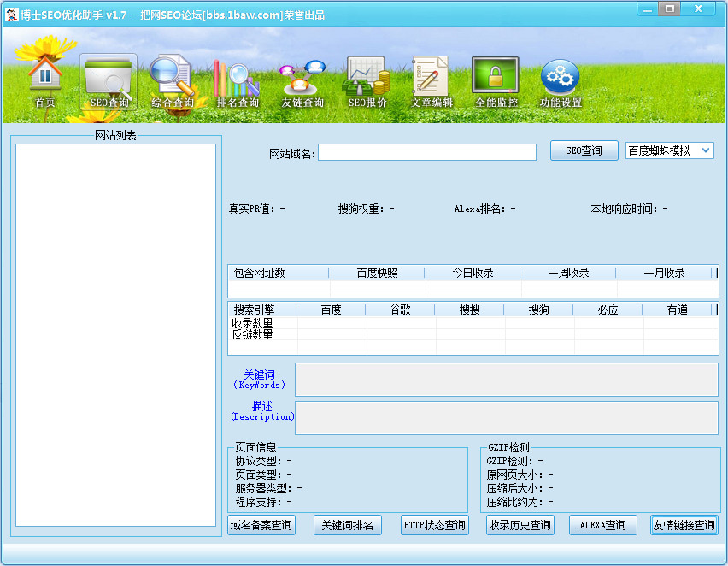
Task: Click inside the 网站列表 list box
Action: pos(115,334)
